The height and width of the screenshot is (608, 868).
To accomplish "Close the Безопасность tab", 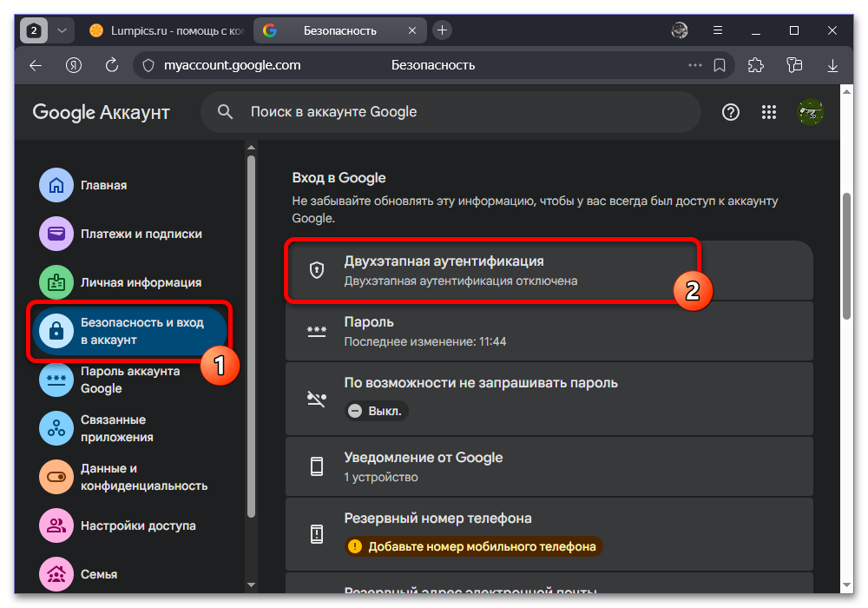I will pyautogui.click(x=411, y=30).
